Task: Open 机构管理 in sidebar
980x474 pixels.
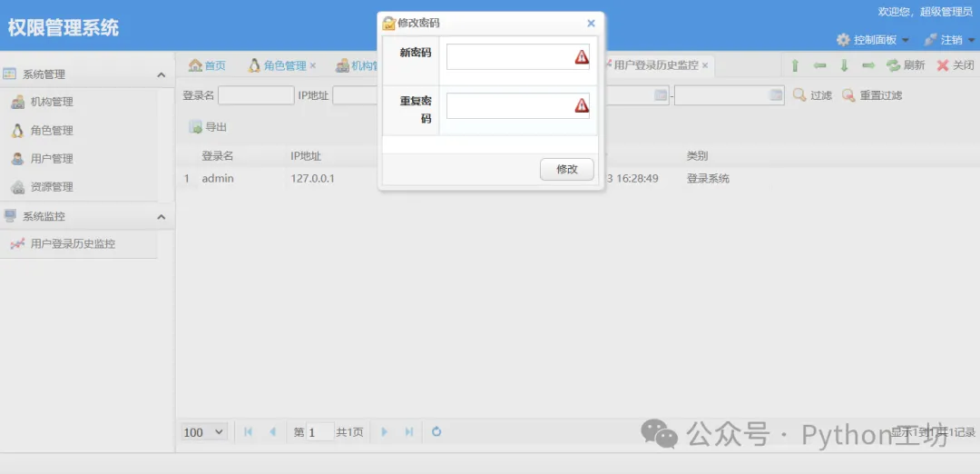Action: (x=52, y=102)
